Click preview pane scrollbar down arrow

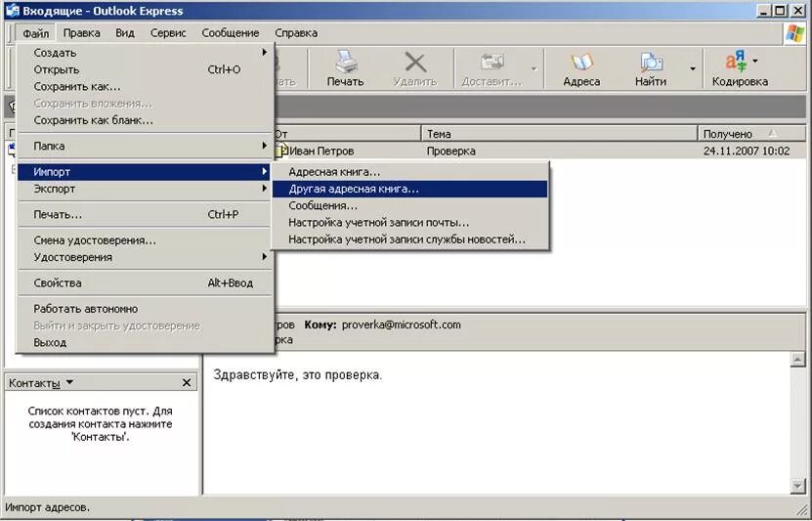tap(798, 486)
